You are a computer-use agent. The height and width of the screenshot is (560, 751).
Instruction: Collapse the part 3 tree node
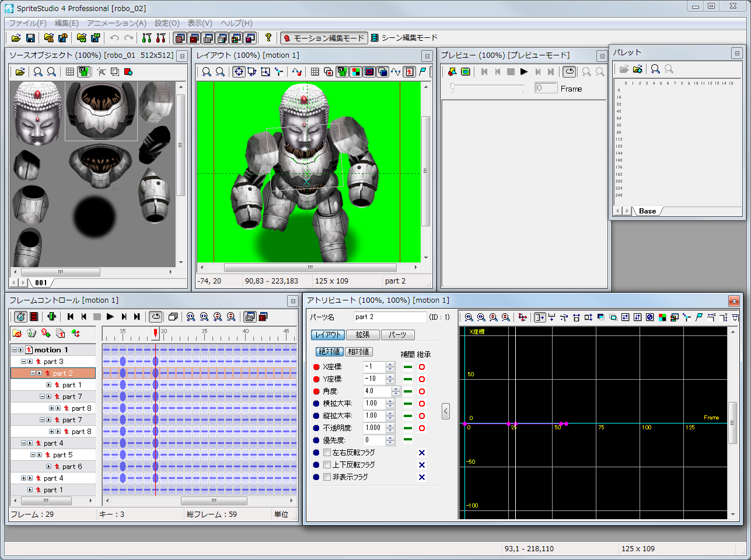[23, 362]
